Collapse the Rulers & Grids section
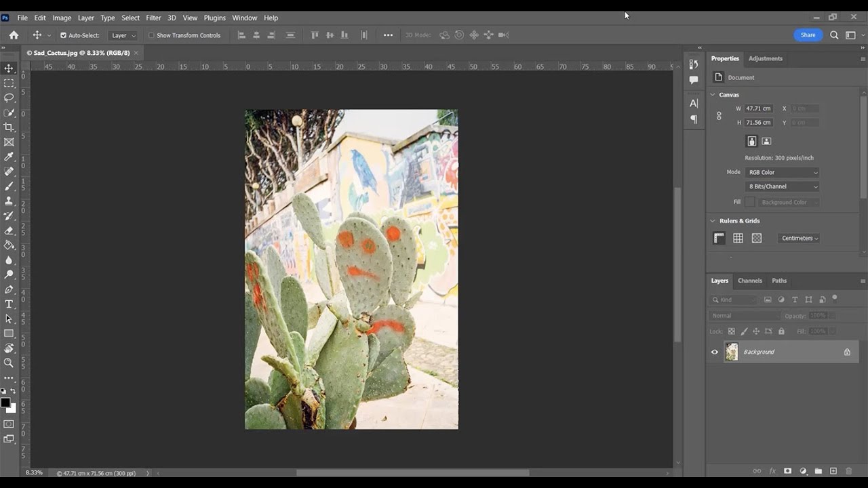868x488 pixels. coord(713,221)
